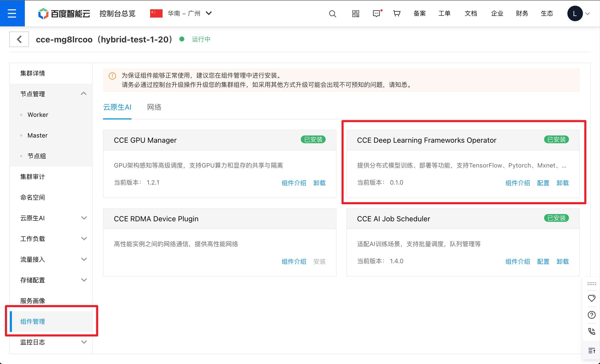Open 财务 in the top navigation
The height and width of the screenshot is (364, 600).
(522, 13)
